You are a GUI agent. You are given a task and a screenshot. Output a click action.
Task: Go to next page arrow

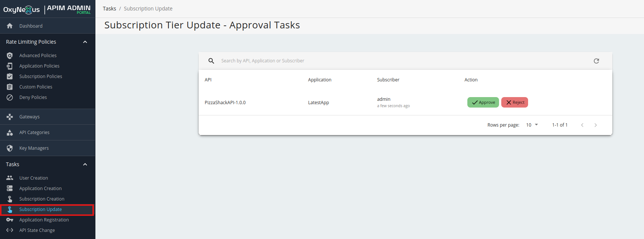tap(596, 125)
